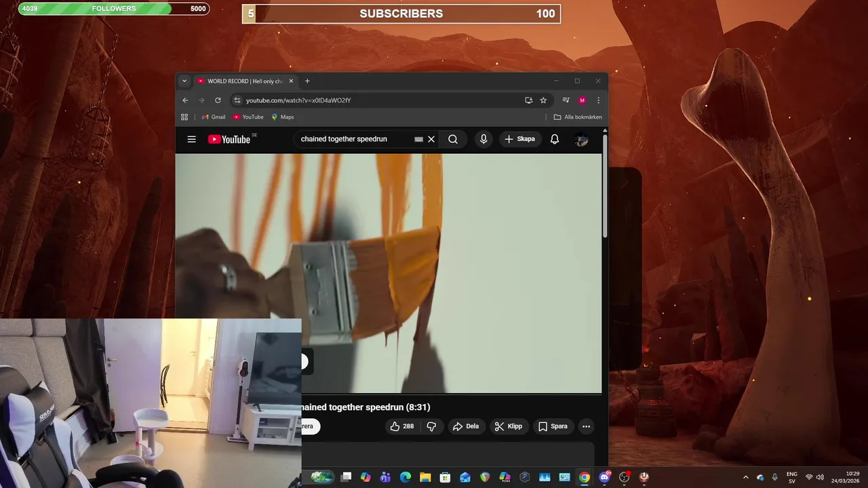The image size is (868, 488).
Task: Open more actions three-dot menu under video
Action: coord(587,426)
